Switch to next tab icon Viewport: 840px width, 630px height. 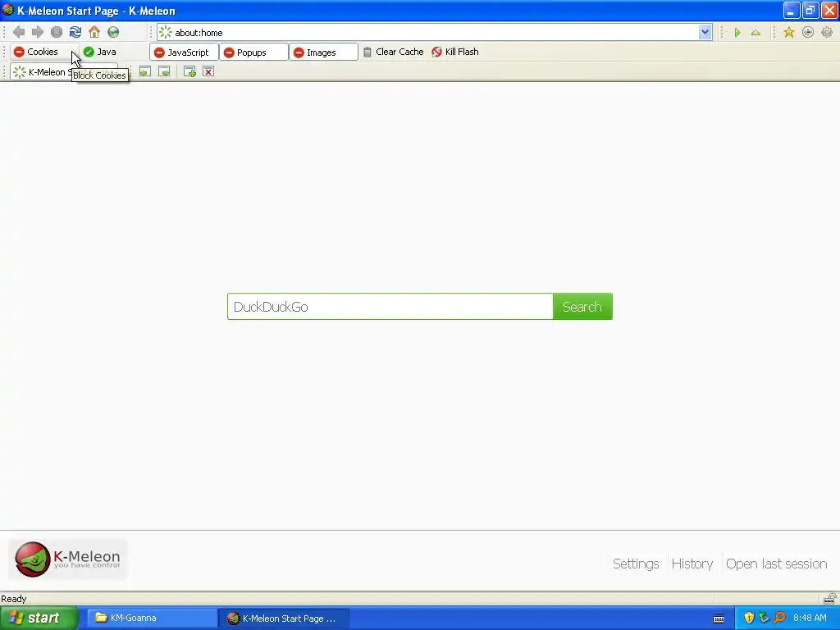(164, 72)
